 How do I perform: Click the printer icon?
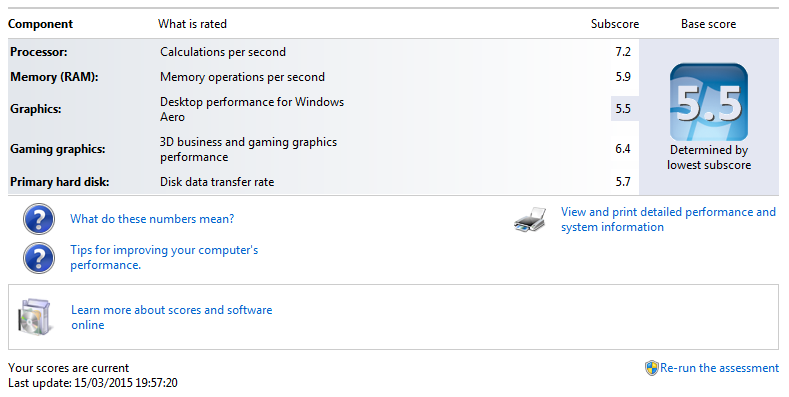pyautogui.click(x=530, y=219)
